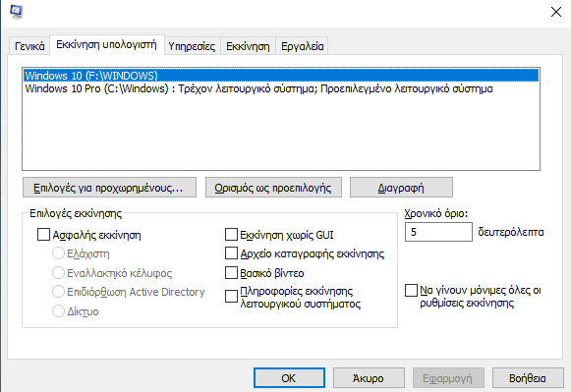Click Ορισμός ως προεπιλογής button
The height and width of the screenshot is (392, 571).
[273, 188]
